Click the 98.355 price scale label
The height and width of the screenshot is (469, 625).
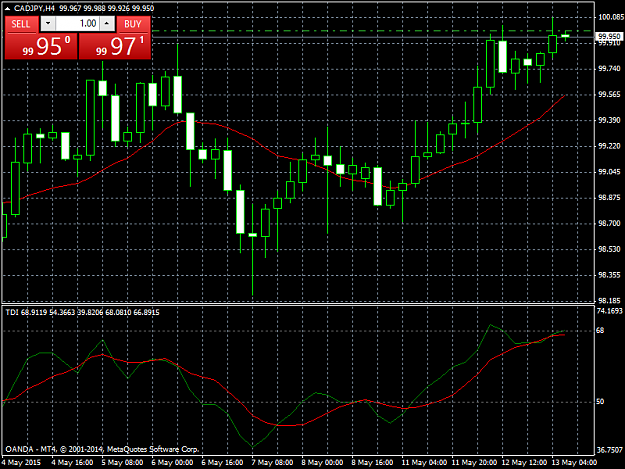tap(609, 275)
